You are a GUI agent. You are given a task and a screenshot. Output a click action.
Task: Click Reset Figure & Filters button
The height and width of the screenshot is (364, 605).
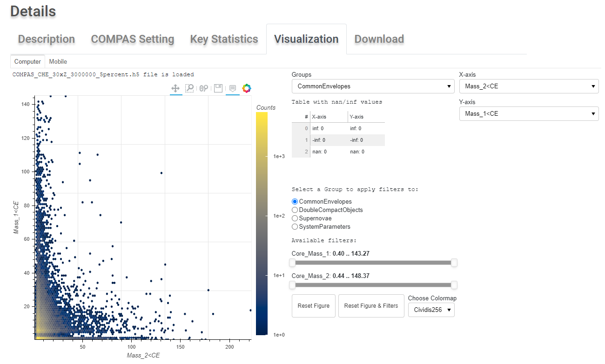(371, 306)
